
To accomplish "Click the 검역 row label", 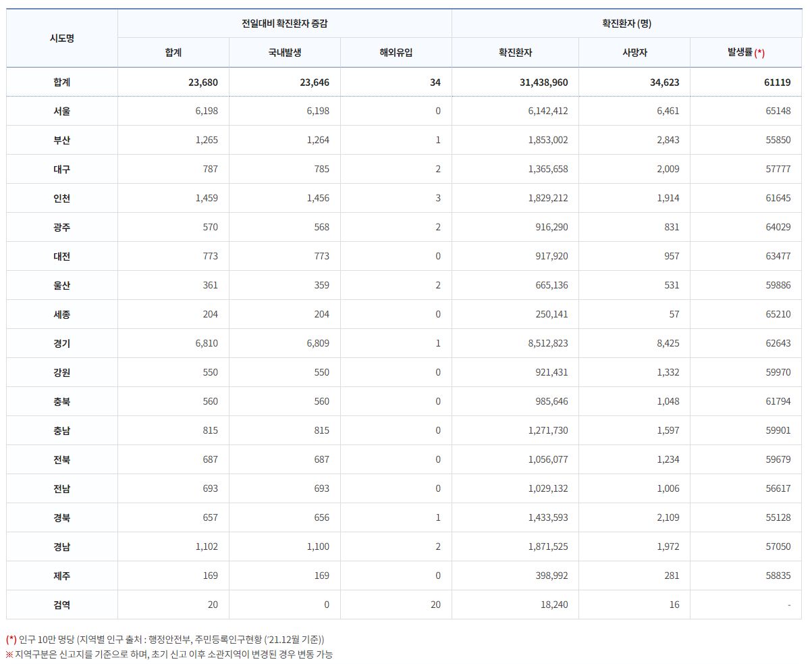I will (x=62, y=605).
